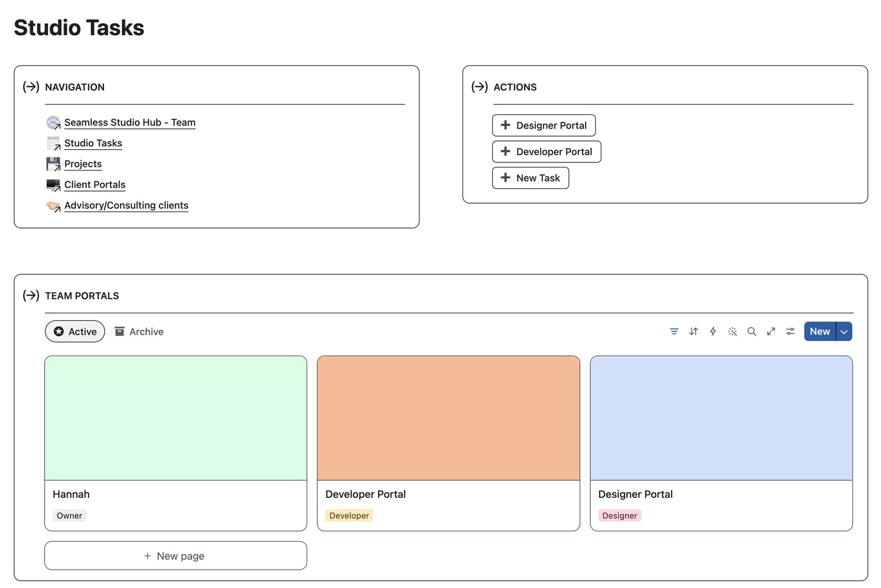
Task: Click the New Task button
Action: [530, 178]
